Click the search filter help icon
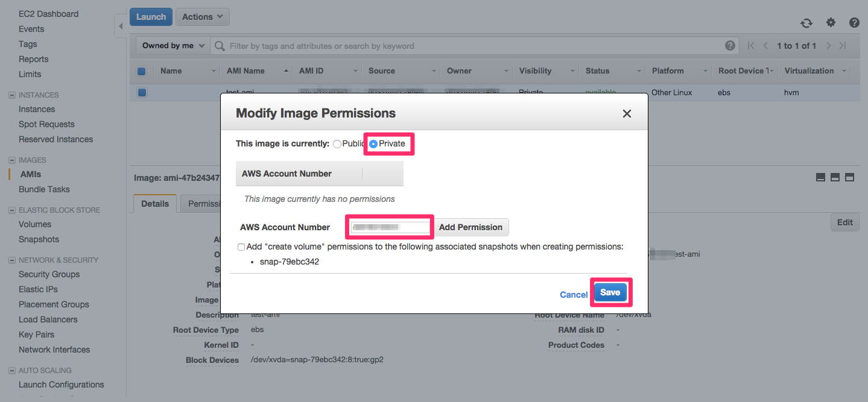 [x=730, y=46]
